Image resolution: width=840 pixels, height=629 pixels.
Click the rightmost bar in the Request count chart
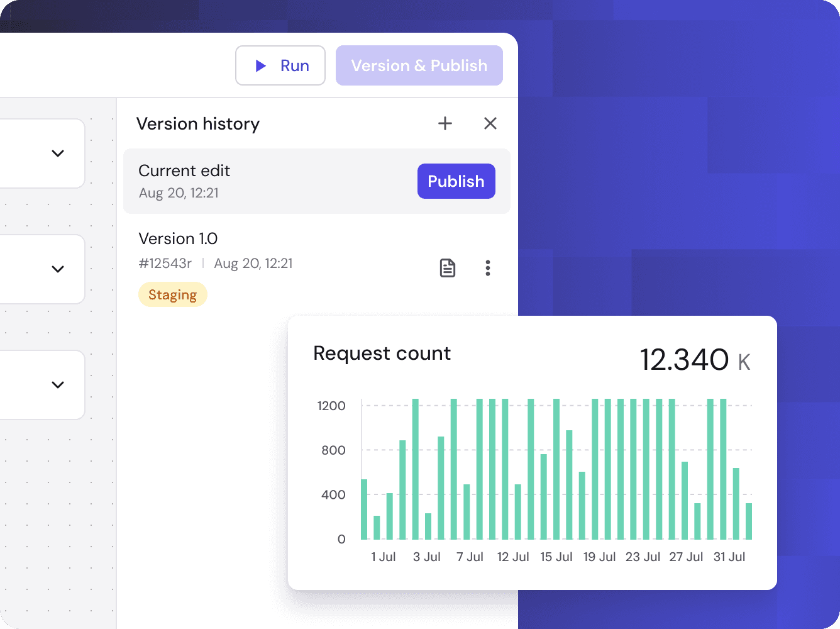pyautogui.click(x=749, y=521)
